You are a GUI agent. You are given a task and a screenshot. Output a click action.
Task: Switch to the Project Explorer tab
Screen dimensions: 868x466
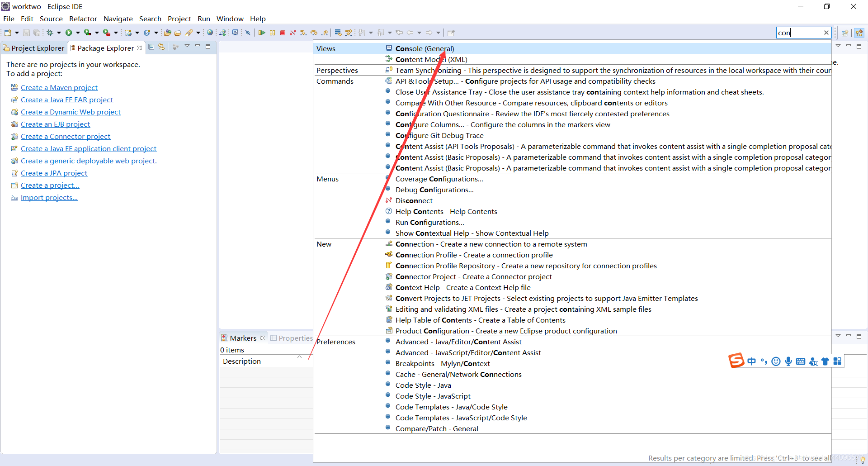coord(34,48)
